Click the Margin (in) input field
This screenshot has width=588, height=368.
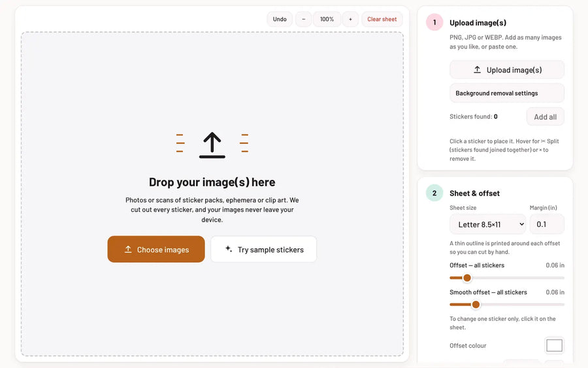[x=547, y=224]
